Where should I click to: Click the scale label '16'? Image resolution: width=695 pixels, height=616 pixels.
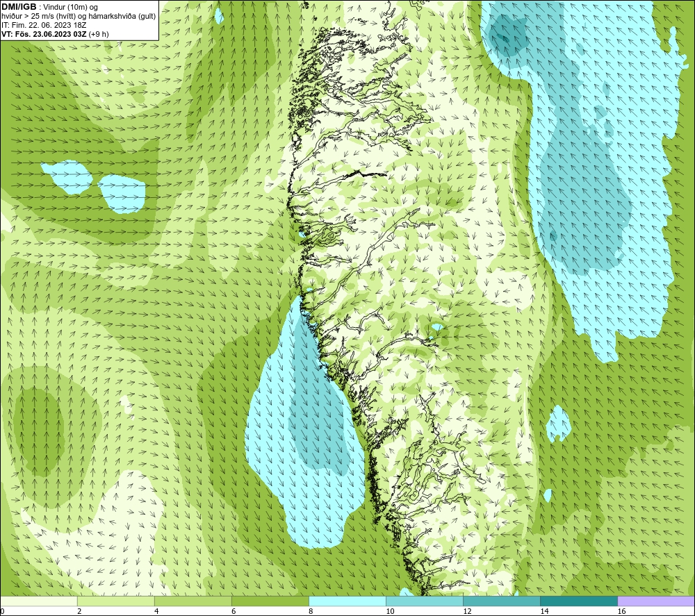point(621,612)
